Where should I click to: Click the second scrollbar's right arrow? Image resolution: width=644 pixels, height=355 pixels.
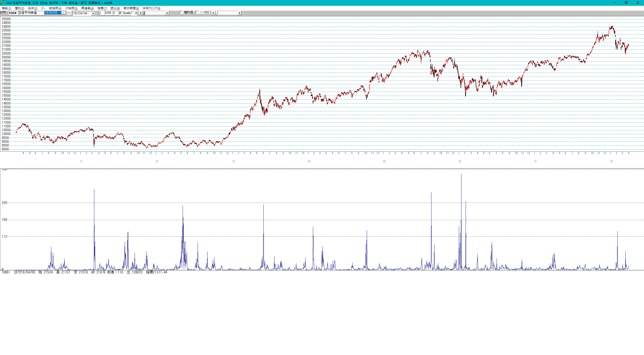coord(240,13)
